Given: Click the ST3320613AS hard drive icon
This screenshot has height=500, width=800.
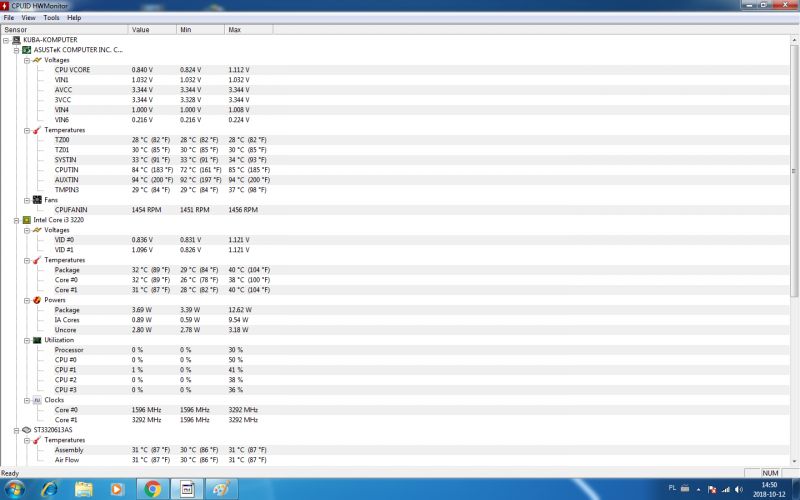Looking at the screenshot, I should [x=27, y=430].
